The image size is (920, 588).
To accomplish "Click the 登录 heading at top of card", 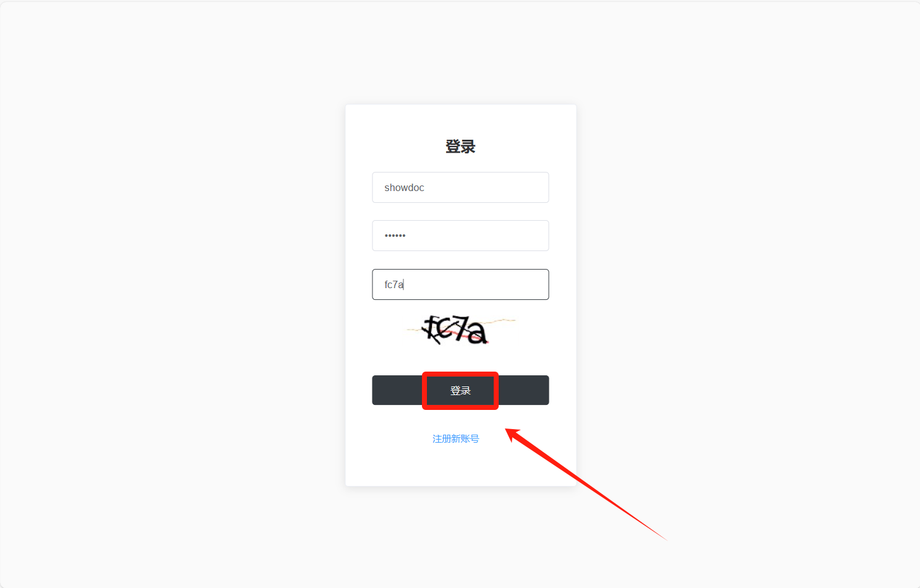I will 460,147.
